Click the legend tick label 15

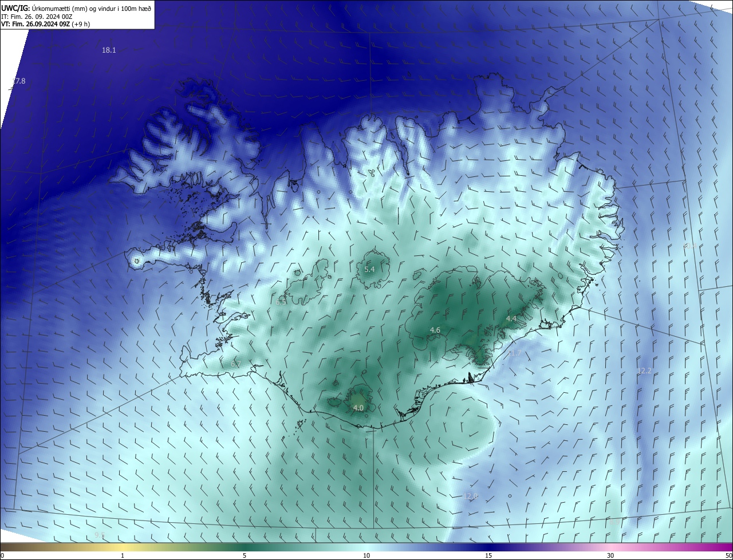pos(488,555)
